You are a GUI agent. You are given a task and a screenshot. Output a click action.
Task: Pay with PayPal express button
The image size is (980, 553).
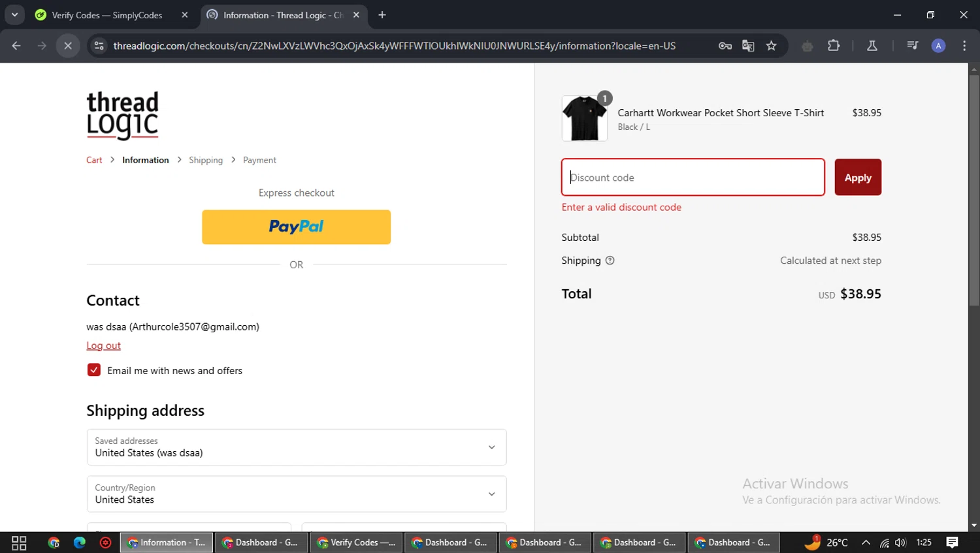point(296,227)
